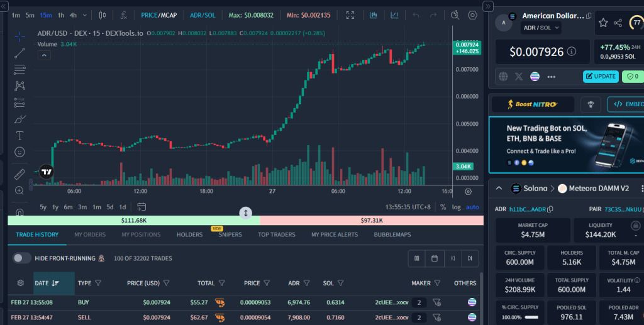644x325 pixels.
Task: Open trade history calendar date filter
Action: [435, 258]
